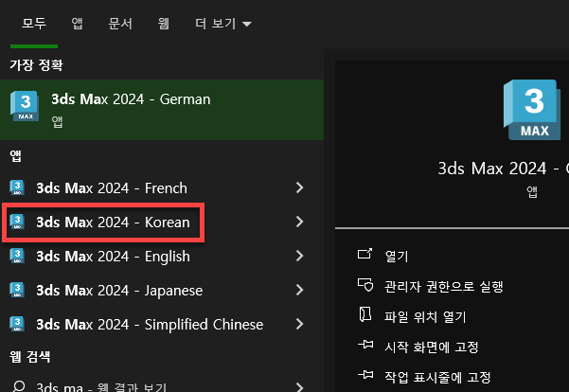Click the large 3ds Max preview icon
The image size is (569, 392).
tap(532, 110)
